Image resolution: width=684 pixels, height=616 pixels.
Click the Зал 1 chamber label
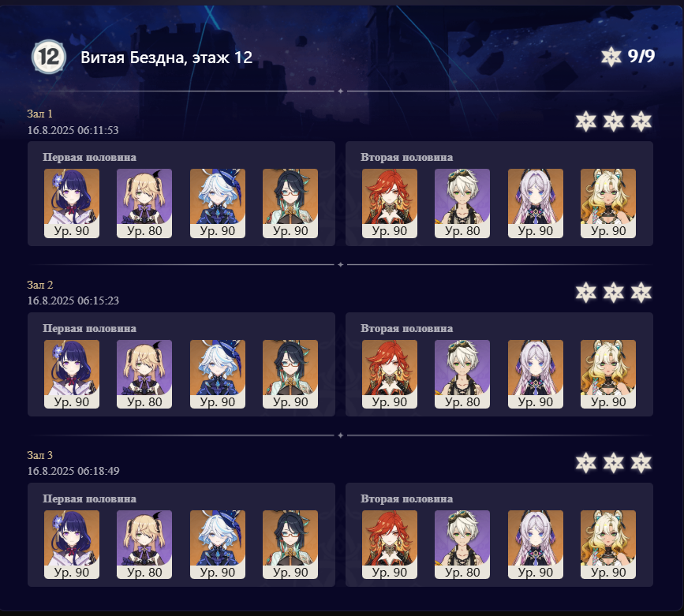(x=39, y=114)
